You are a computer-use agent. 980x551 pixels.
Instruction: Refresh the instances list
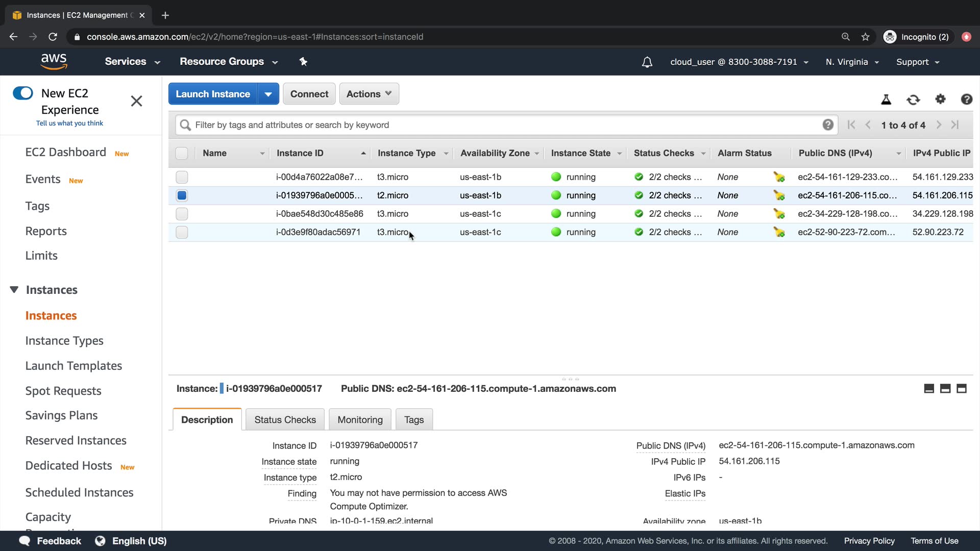point(913,99)
